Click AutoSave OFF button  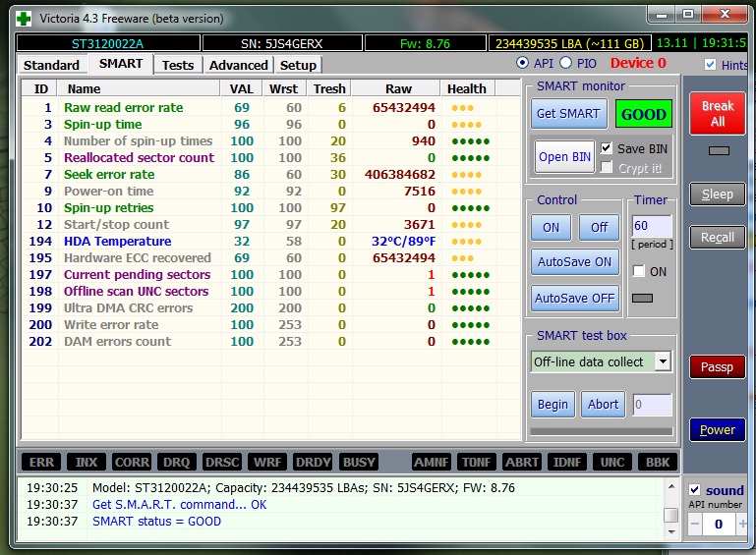575,299
